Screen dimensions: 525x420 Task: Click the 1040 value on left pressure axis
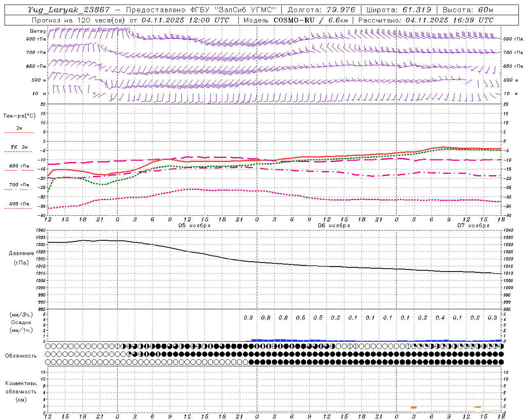40,231
